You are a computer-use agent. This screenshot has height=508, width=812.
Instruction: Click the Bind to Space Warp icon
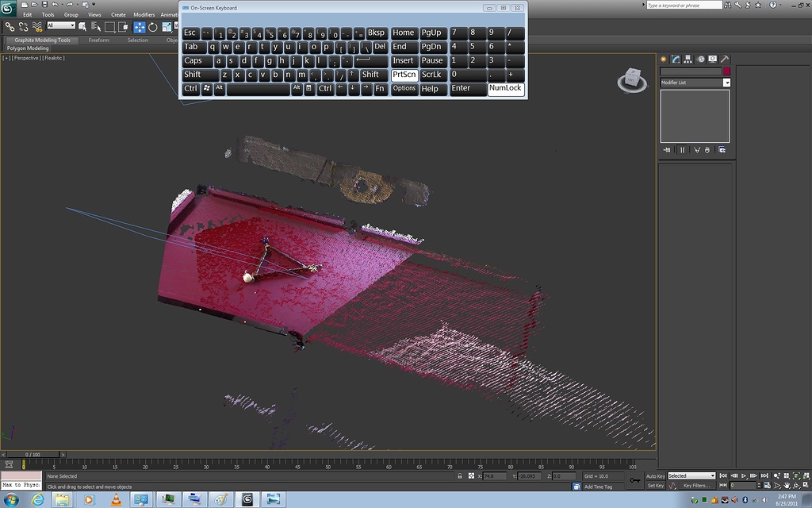point(36,26)
